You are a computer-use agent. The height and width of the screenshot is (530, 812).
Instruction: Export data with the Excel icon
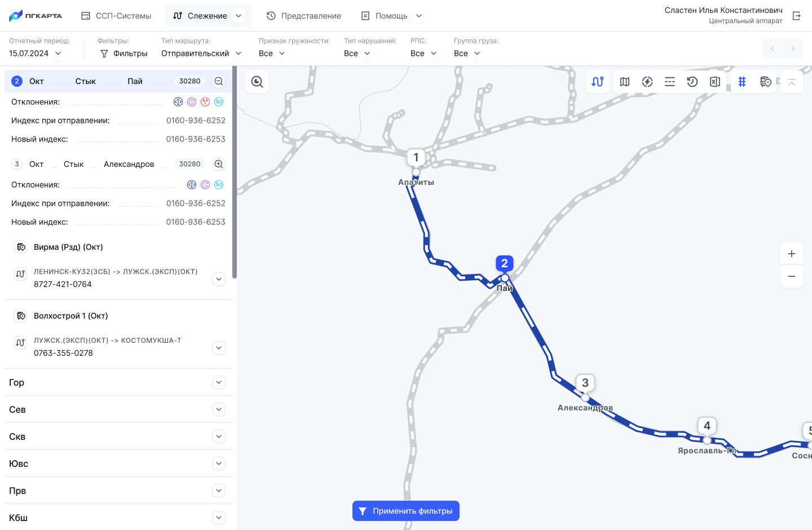click(x=715, y=82)
